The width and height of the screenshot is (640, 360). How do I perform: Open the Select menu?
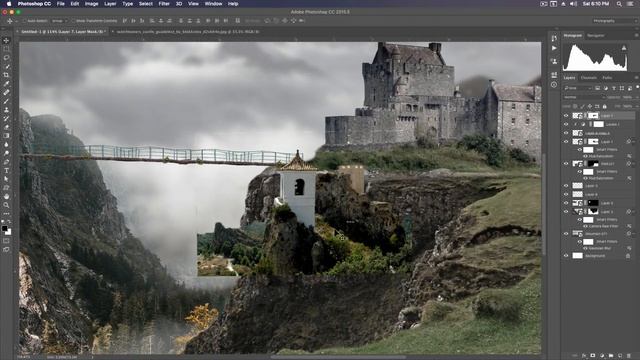[145, 4]
